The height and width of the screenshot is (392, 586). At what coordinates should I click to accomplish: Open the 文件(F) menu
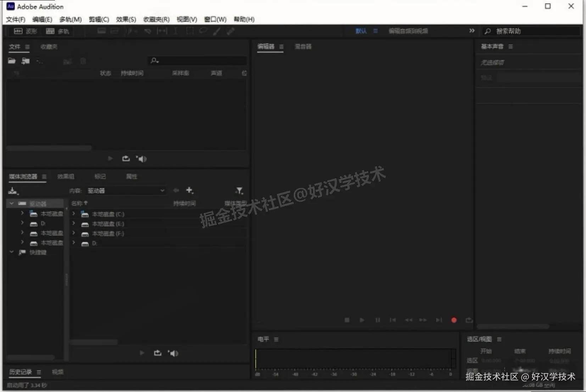pos(15,19)
